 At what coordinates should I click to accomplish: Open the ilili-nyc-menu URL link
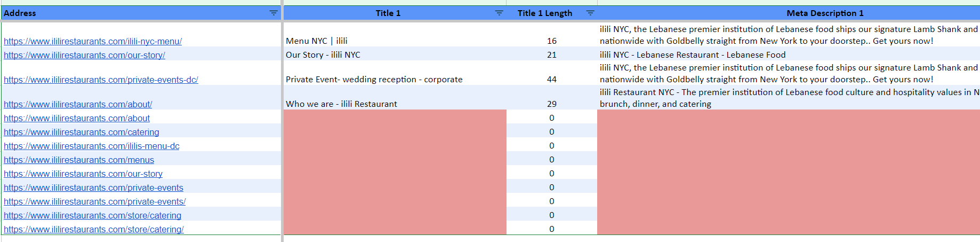coord(93,41)
